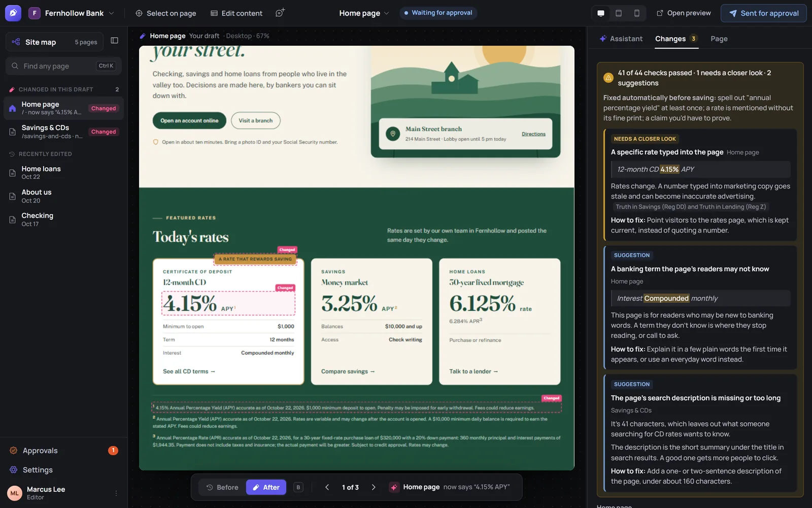
Task: Open Approvals section in sidebar
Action: click(x=63, y=451)
